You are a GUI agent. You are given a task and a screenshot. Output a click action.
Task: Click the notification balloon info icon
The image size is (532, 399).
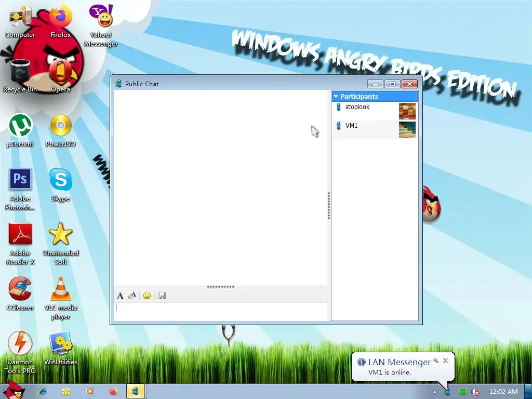point(362,362)
